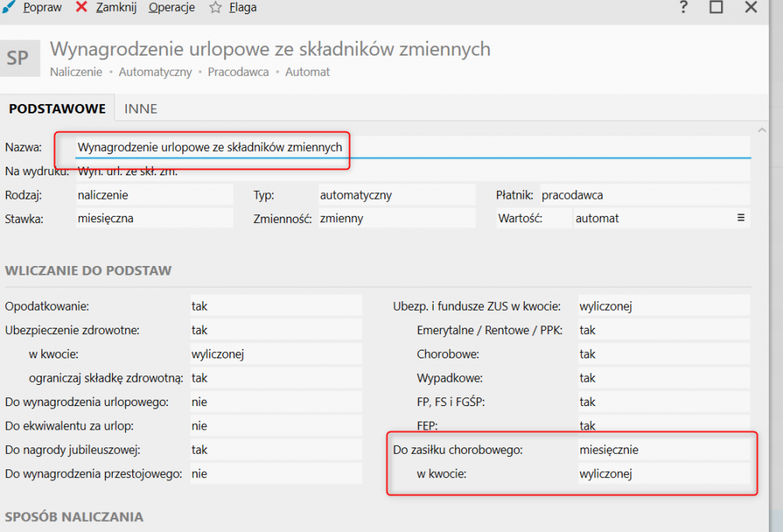
Task: Click the Popraw brush icon
Action: tap(9, 7)
